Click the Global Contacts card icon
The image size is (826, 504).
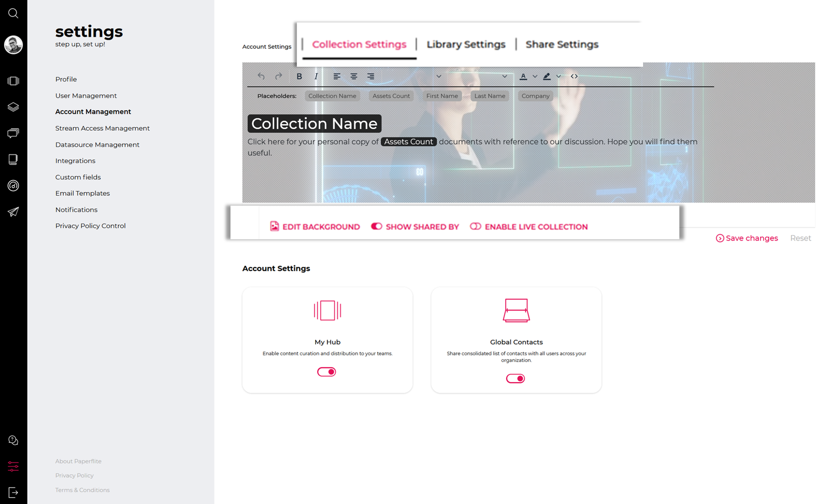(516, 310)
